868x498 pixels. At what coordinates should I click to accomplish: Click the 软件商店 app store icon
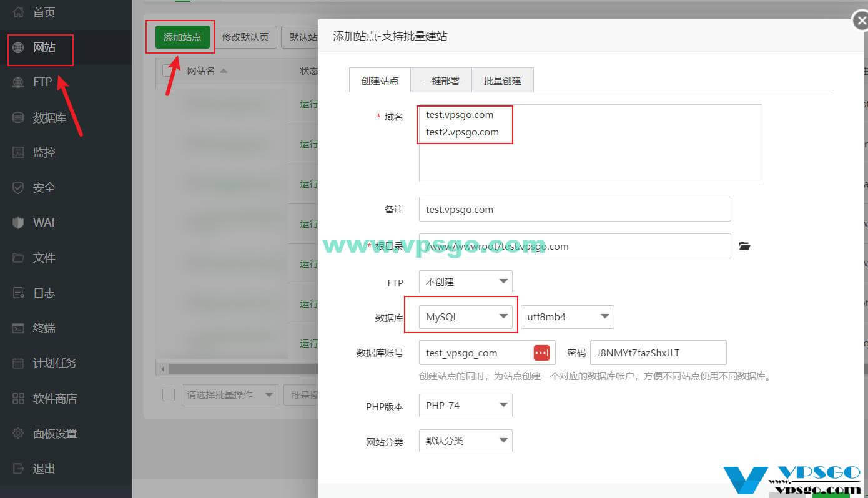point(19,398)
